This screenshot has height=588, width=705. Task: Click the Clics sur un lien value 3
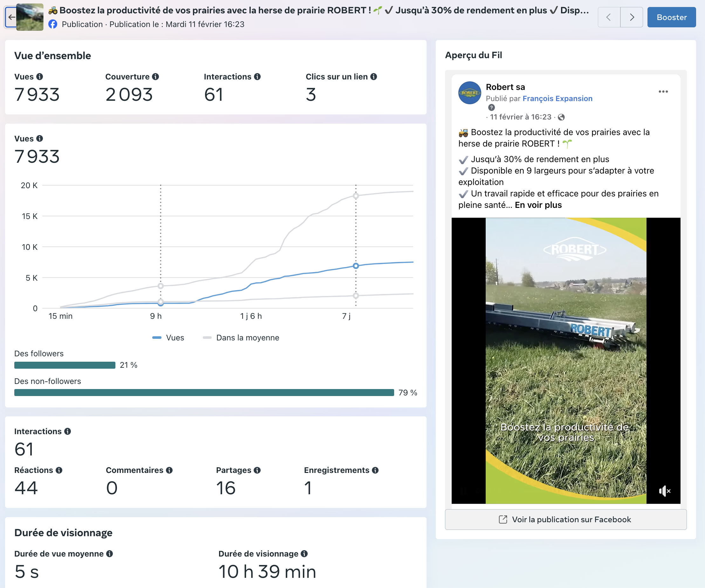[x=311, y=95]
